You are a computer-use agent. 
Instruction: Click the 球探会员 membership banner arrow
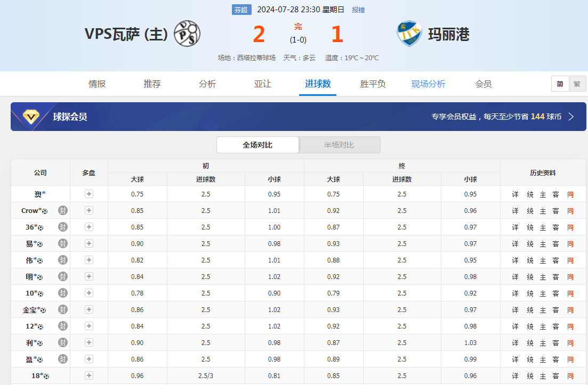click(x=571, y=117)
